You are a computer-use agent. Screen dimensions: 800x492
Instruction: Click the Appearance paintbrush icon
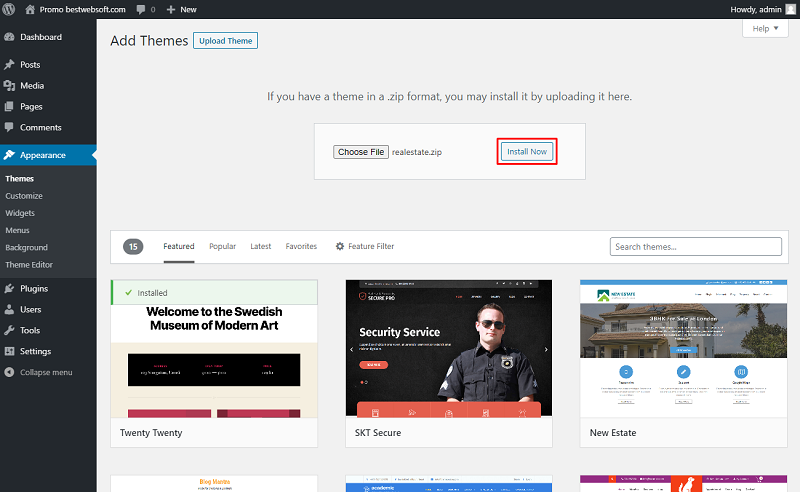coord(9,155)
